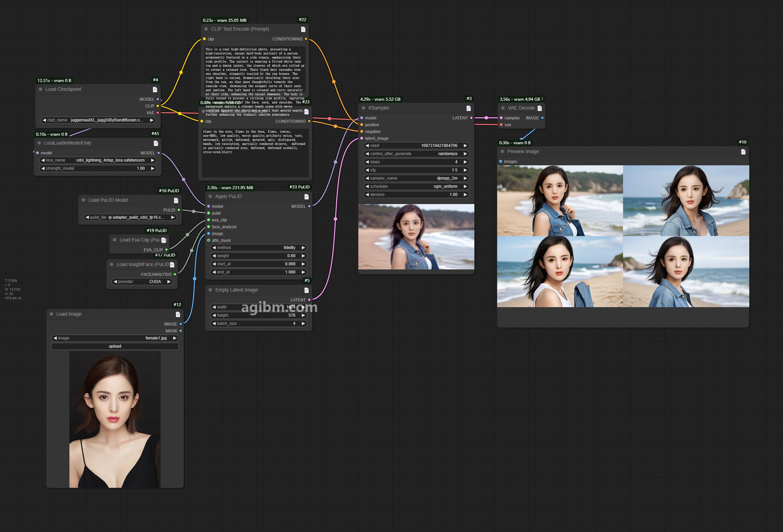Screen dimensions: 783x532
Task: Click the LoraLoaderModelOnly node document icon
Action: tap(156, 143)
